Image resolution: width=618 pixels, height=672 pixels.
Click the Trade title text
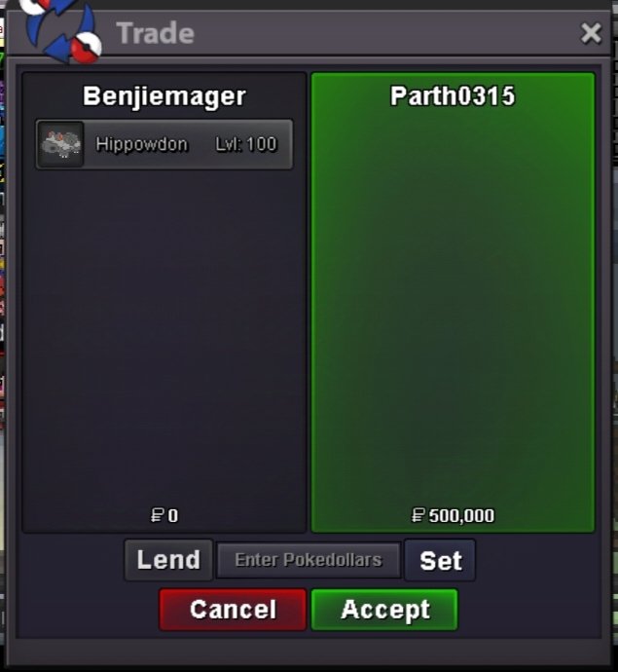click(x=156, y=33)
